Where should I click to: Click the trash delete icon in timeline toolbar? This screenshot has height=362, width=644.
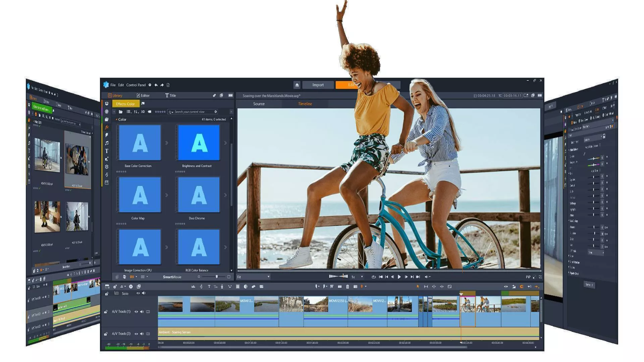[x=347, y=287]
